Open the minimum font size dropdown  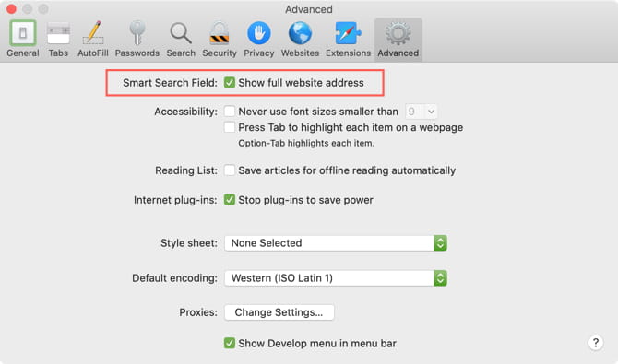[421, 112]
